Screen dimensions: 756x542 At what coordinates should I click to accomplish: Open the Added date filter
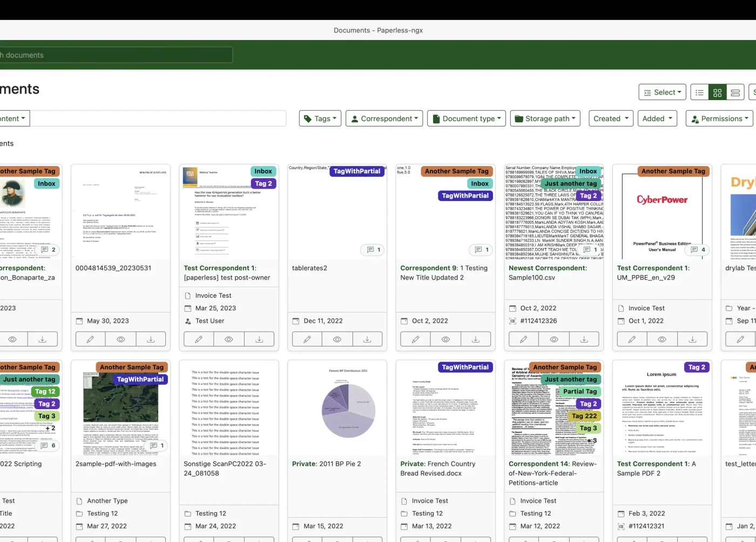[657, 118]
